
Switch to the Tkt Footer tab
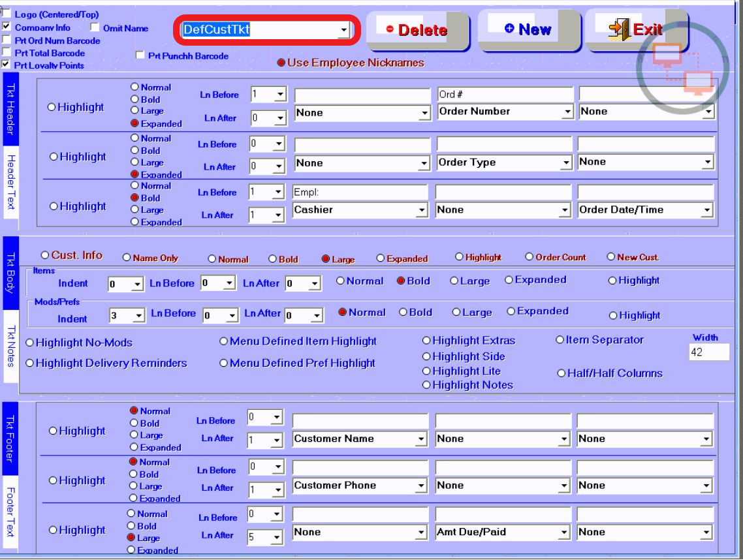click(10, 439)
